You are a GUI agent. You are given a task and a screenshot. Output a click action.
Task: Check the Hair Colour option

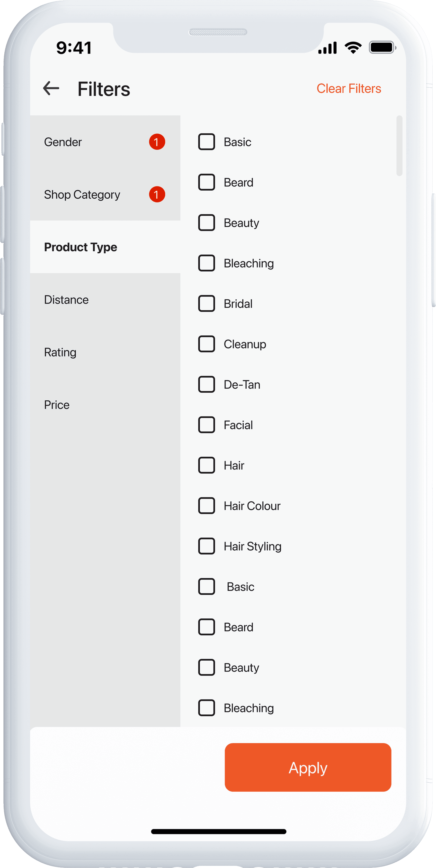tap(206, 506)
